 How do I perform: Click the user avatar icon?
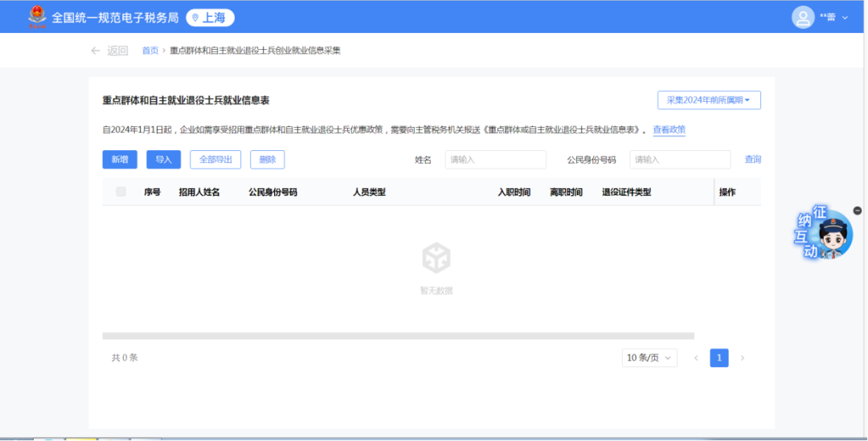click(x=802, y=17)
